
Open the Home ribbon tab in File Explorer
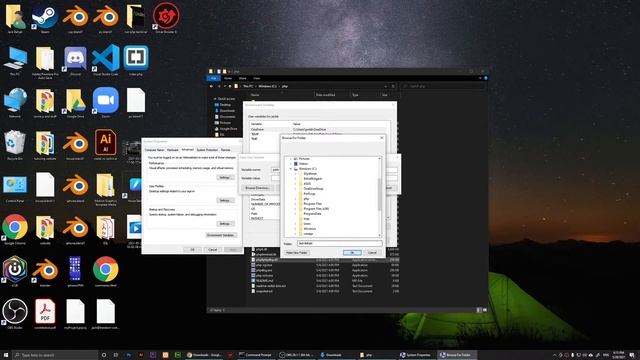[228, 78]
